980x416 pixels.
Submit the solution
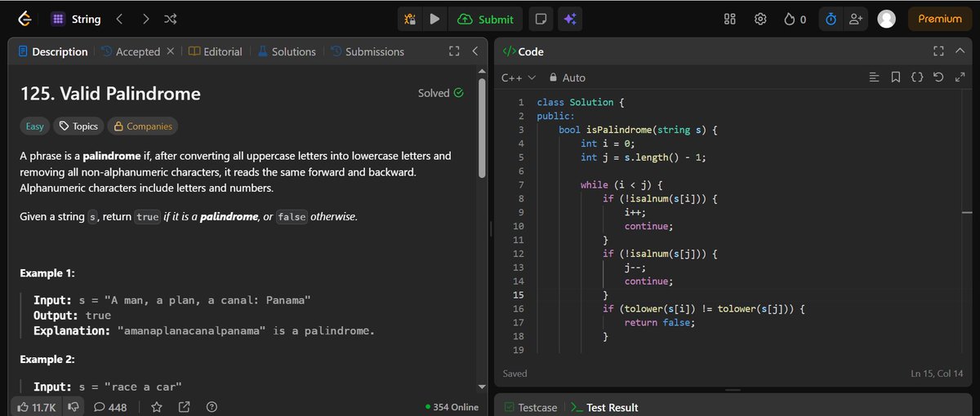click(485, 19)
